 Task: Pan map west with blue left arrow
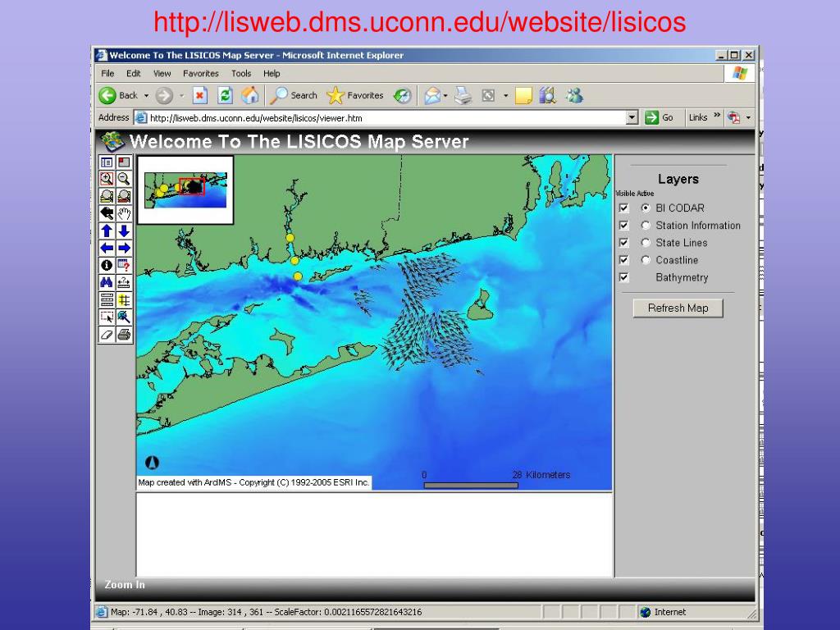click(107, 248)
